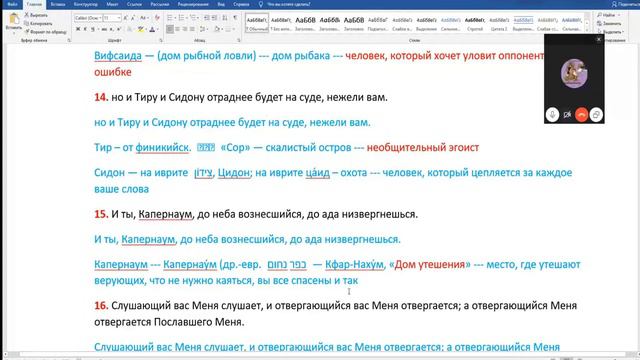Toggle bold (Ж) formatting

pyautogui.click(x=78, y=29)
